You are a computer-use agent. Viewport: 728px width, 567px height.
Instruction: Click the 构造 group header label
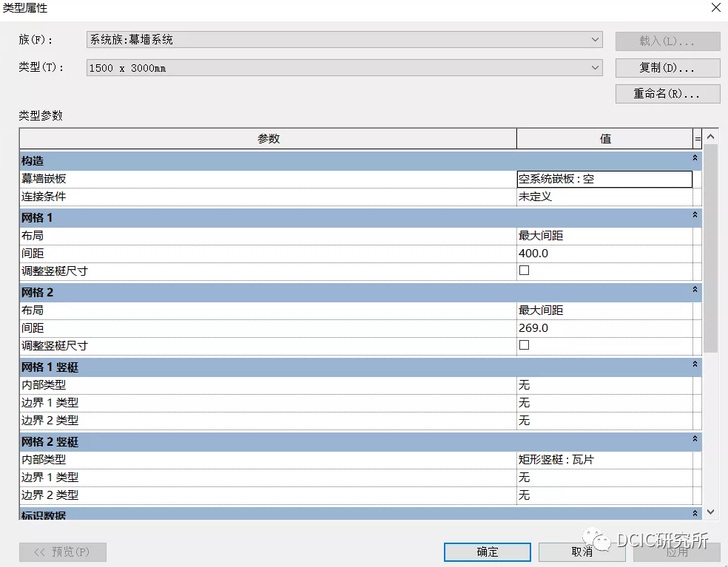33,161
